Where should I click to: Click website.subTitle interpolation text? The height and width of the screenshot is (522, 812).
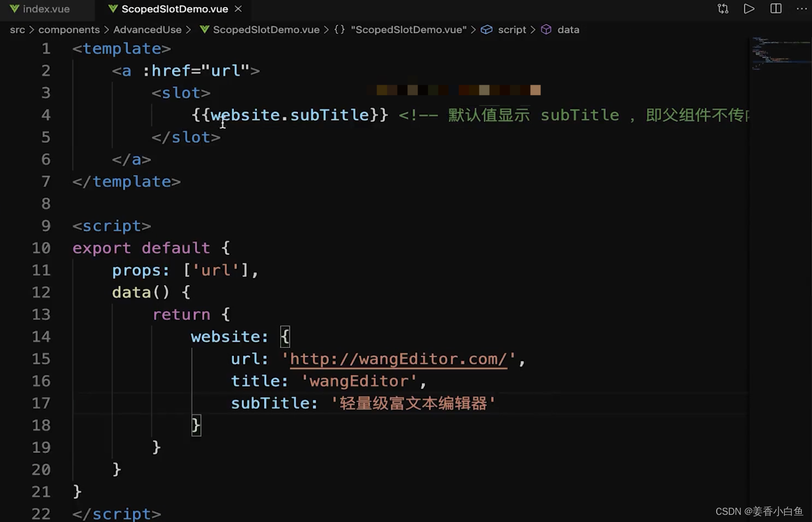click(x=290, y=115)
